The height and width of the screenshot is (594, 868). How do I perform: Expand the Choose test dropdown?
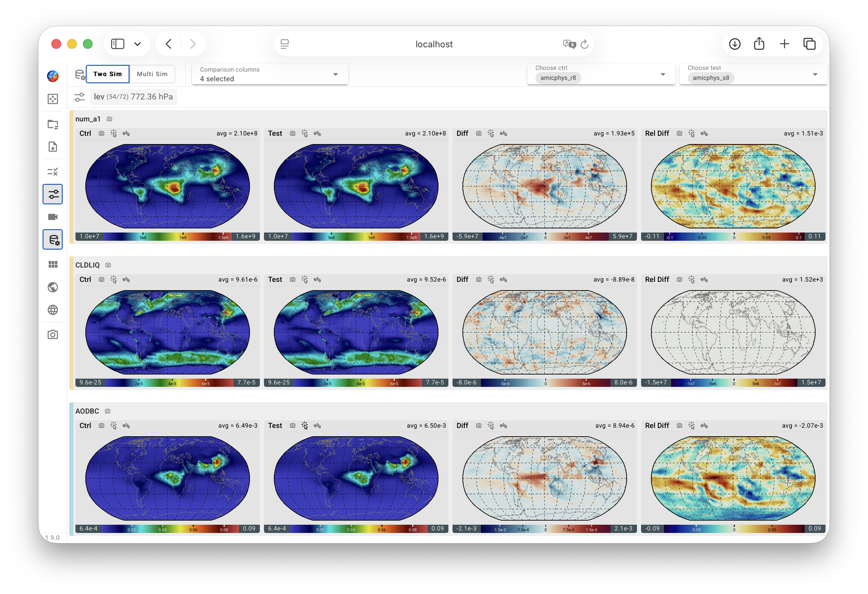click(753, 74)
